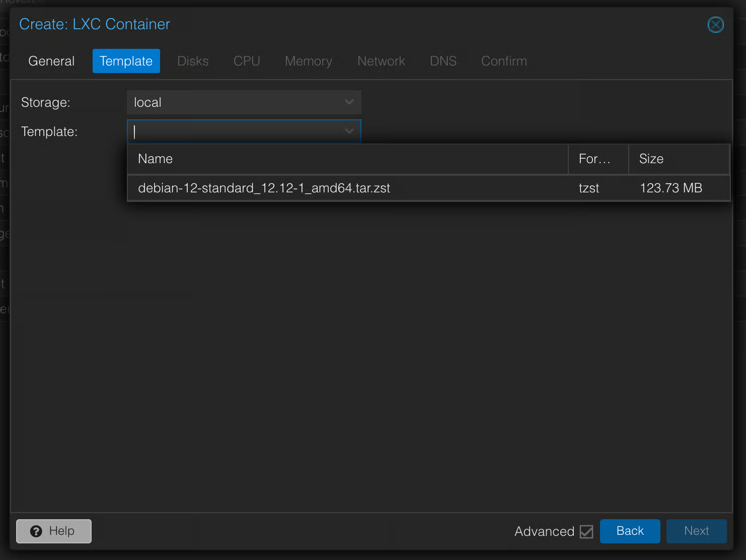This screenshot has width=746, height=560.
Task: Select the Template tab
Action: [126, 61]
